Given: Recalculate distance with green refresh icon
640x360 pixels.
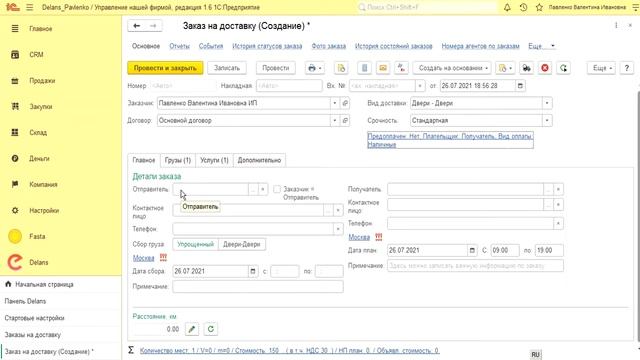Looking at the screenshot, I should pyautogui.click(x=211, y=329).
